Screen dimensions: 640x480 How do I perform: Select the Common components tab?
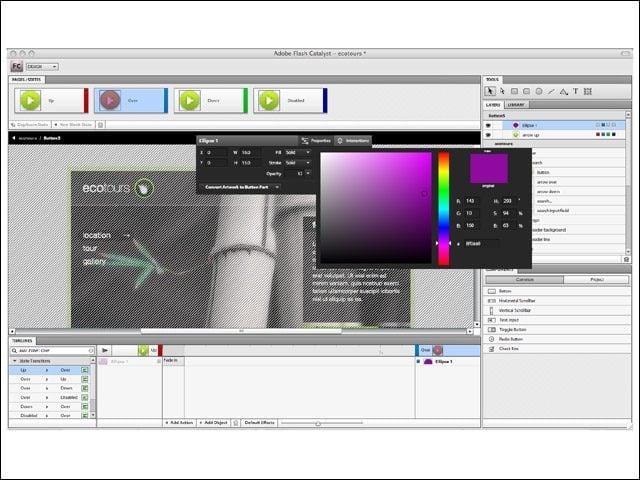coord(524,280)
